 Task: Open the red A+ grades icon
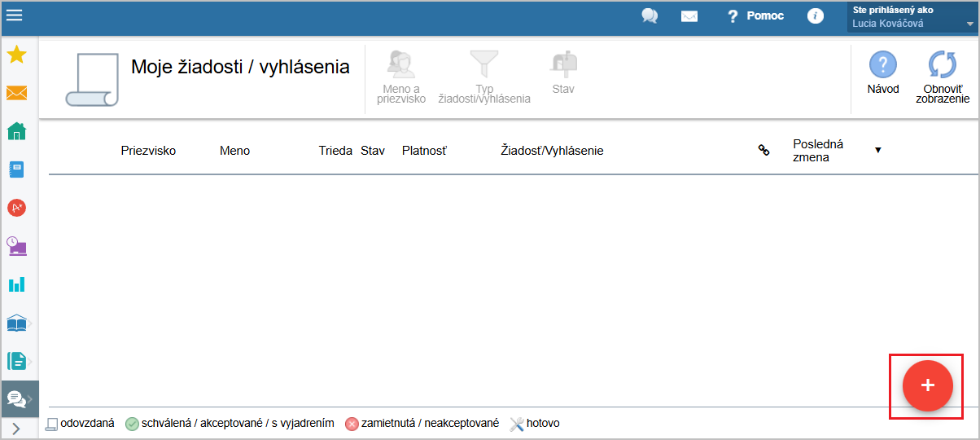coord(16,208)
